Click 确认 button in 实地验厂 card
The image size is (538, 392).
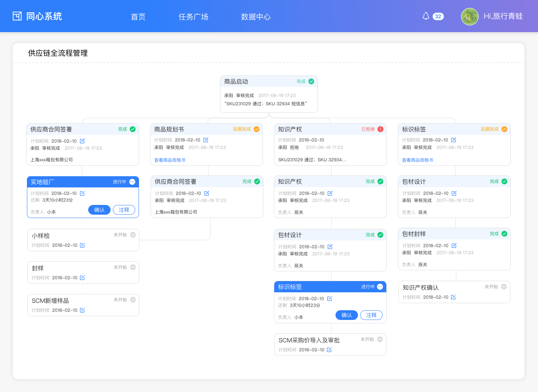pyautogui.click(x=99, y=210)
